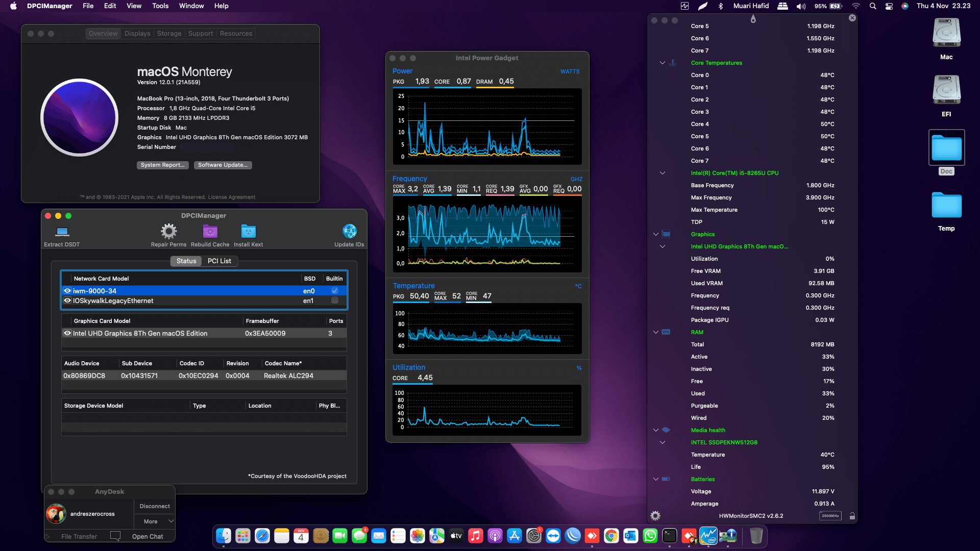Check the Builtin checkbox for en1
This screenshot has height=551, width=980.
point(335,300)
